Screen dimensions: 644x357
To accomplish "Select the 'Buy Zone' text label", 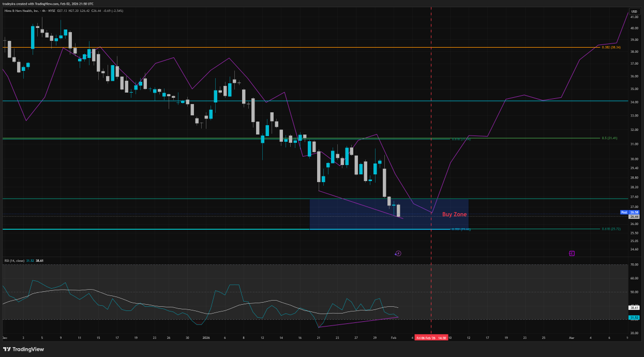I will (x=454, y=214).
